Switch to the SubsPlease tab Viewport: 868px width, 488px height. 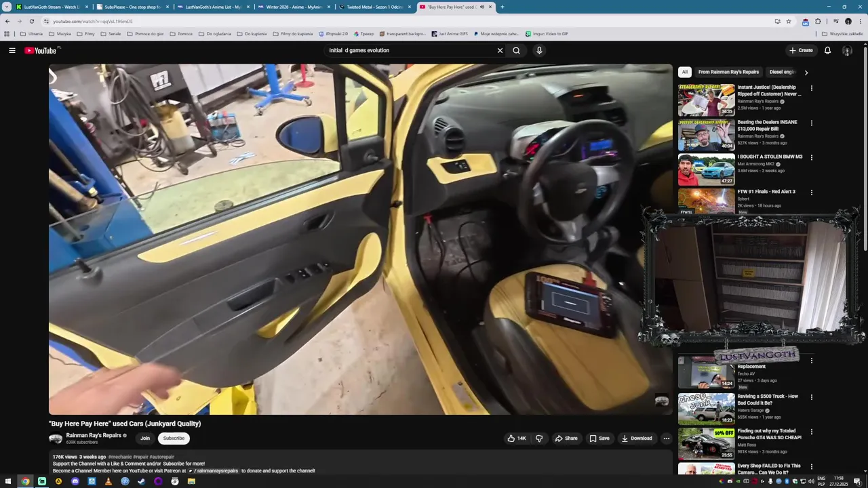[132, 7]
